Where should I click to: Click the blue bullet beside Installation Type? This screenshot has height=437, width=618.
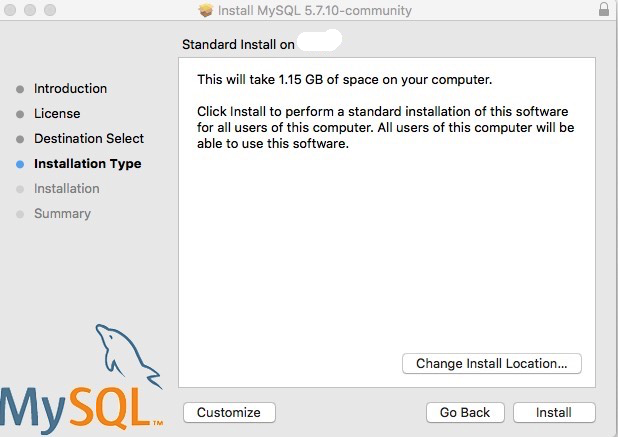[x=20, y=164]
